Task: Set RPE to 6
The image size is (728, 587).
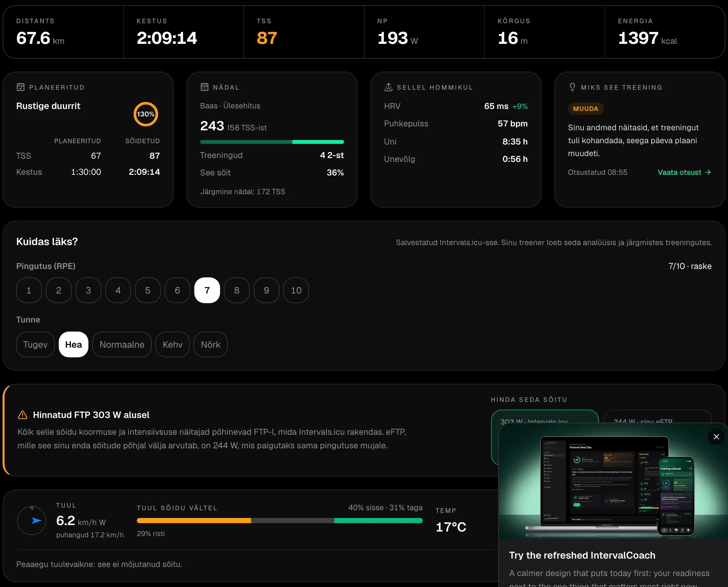Action: pos(177,291)
